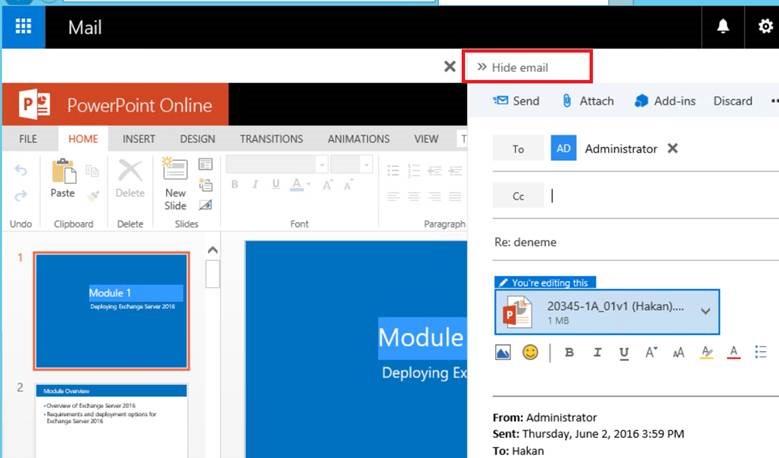
Task: Click the Hide Slide icon
Action: (205, 205)
